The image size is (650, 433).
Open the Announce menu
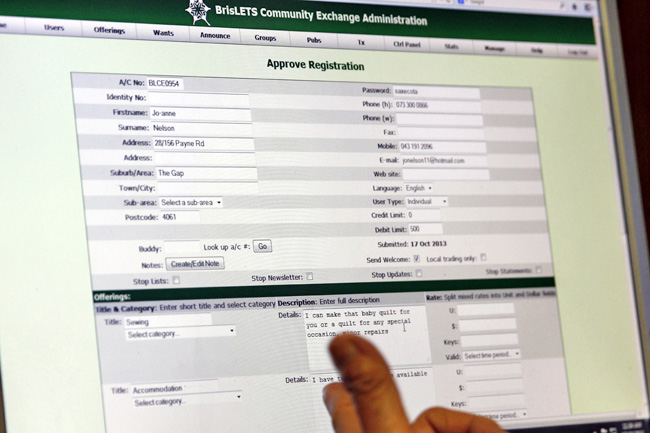(214, 35)
